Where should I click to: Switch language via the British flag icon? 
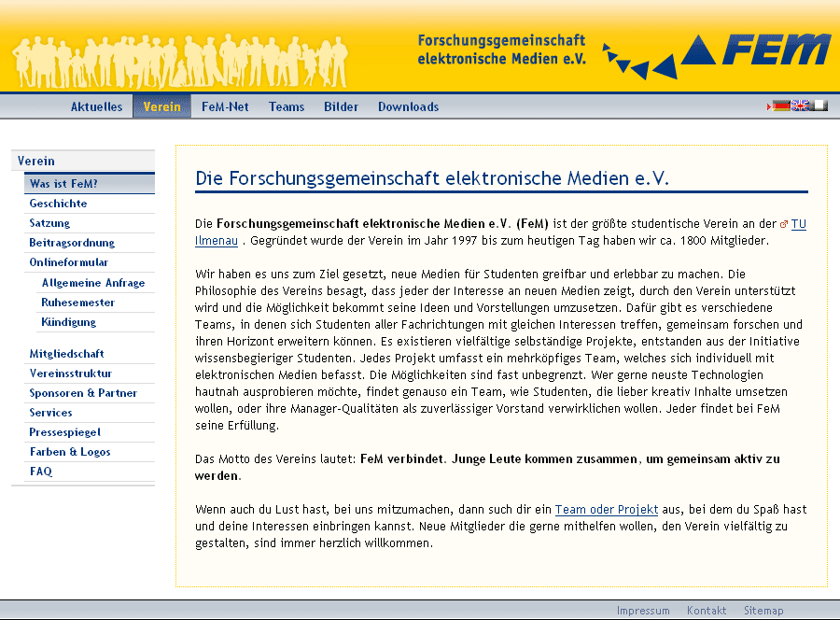[800, 106]
